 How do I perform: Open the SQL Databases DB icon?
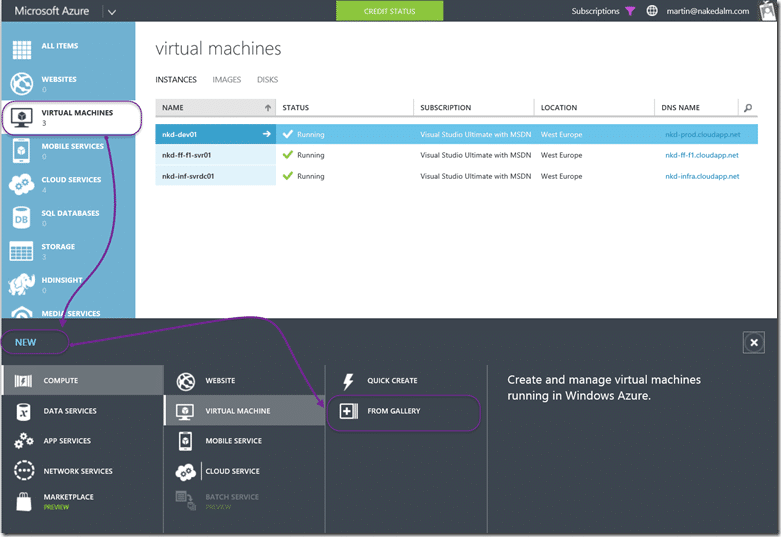click(x=21, y=218)
